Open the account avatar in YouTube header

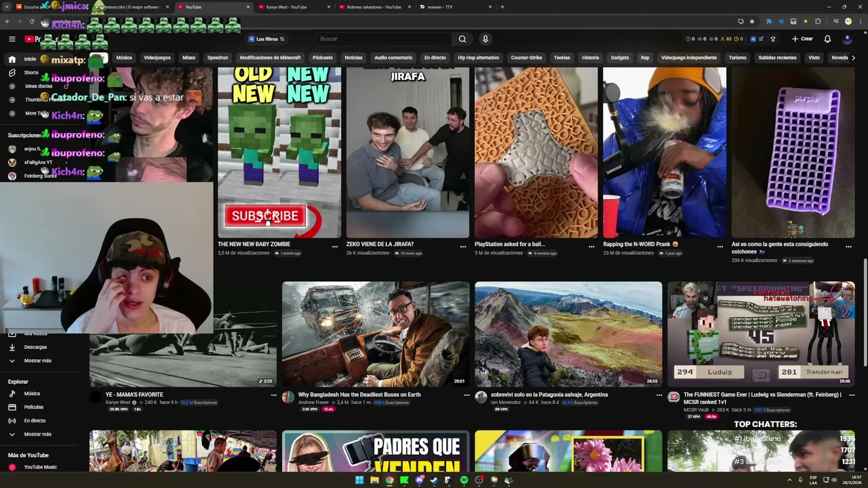coord(847,39)
